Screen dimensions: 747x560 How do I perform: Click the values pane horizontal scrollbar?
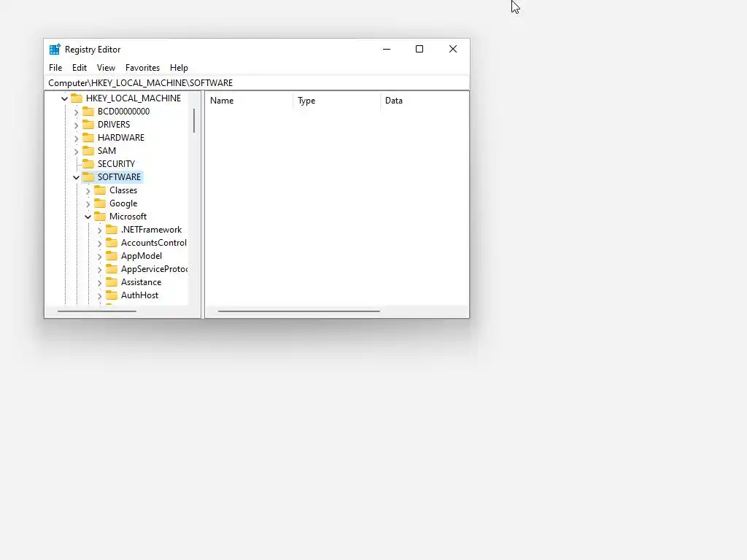(298, 311)
